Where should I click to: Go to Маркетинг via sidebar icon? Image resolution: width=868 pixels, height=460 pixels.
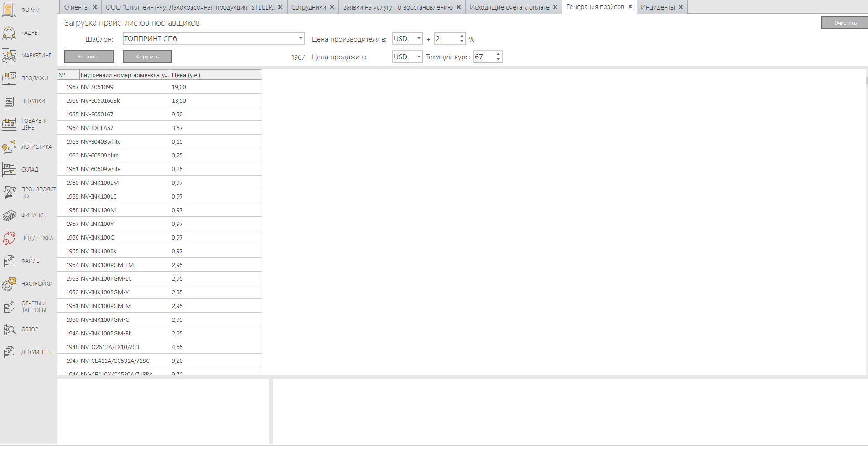pos(10,56)
